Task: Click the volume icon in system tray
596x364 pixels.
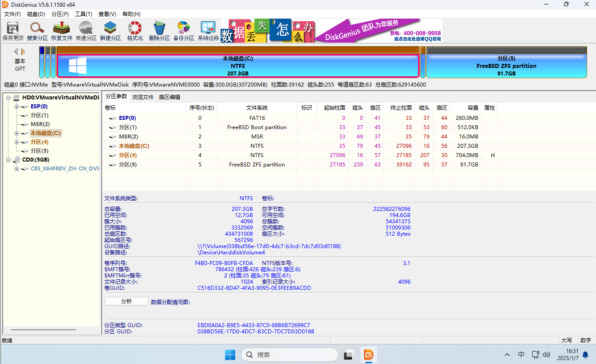Action: pyautogui.click(x=546, y=355)
